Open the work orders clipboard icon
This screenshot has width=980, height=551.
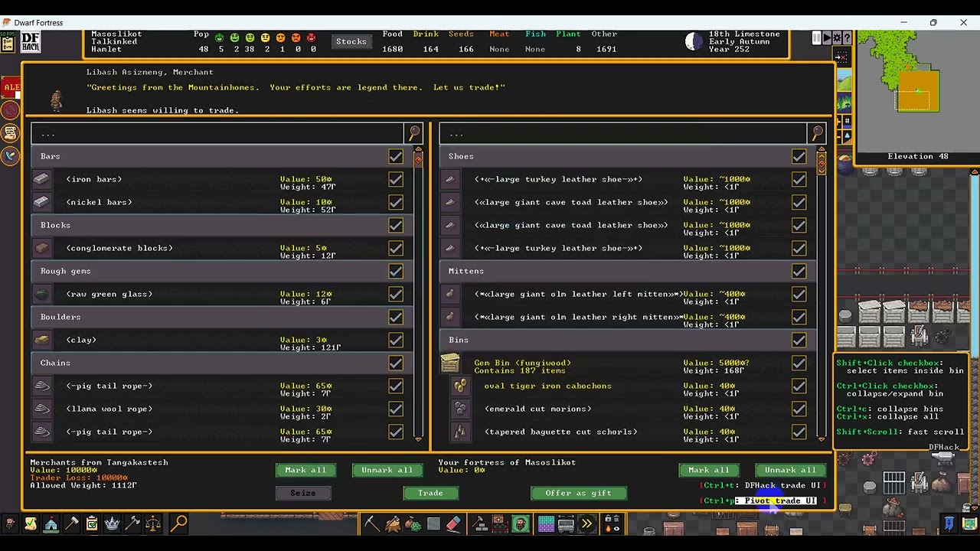click(92, 524)
